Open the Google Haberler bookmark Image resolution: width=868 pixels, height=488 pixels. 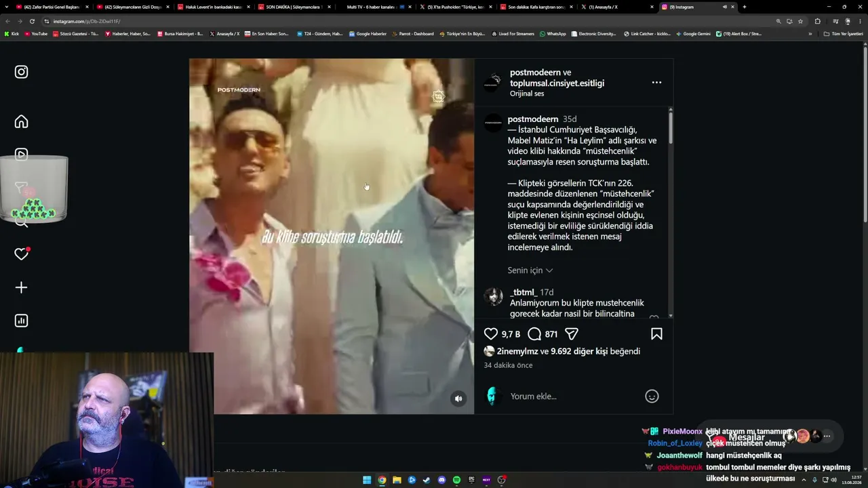click(x=368, y=34)
